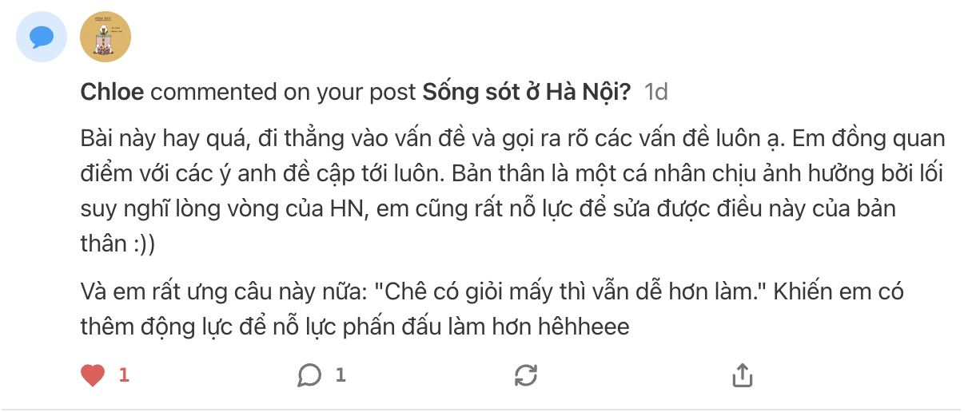This screenshot has width=980, height=412.
Task: Click the quoted line "Chê có giỏi mấy"
Action: pyautogui.click(x=448, y=291)
